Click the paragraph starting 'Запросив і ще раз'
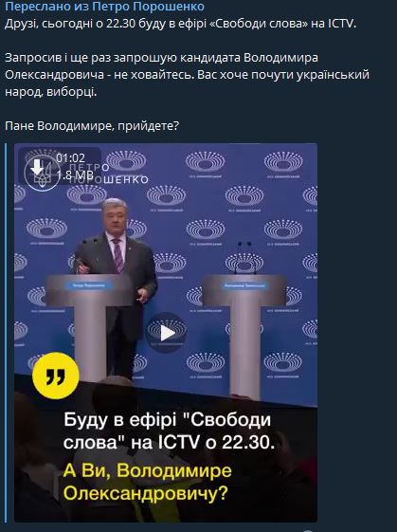The height and width of the screenshot is (532, 397). tap(187, 75)
